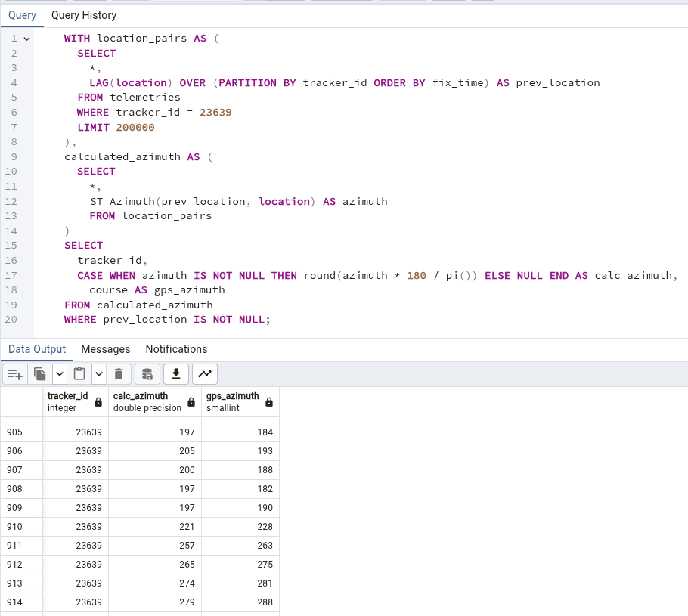Click calc_azimuth cell 274 in row 913
Screen dimensions: 688x616
[x=155, y=583]
